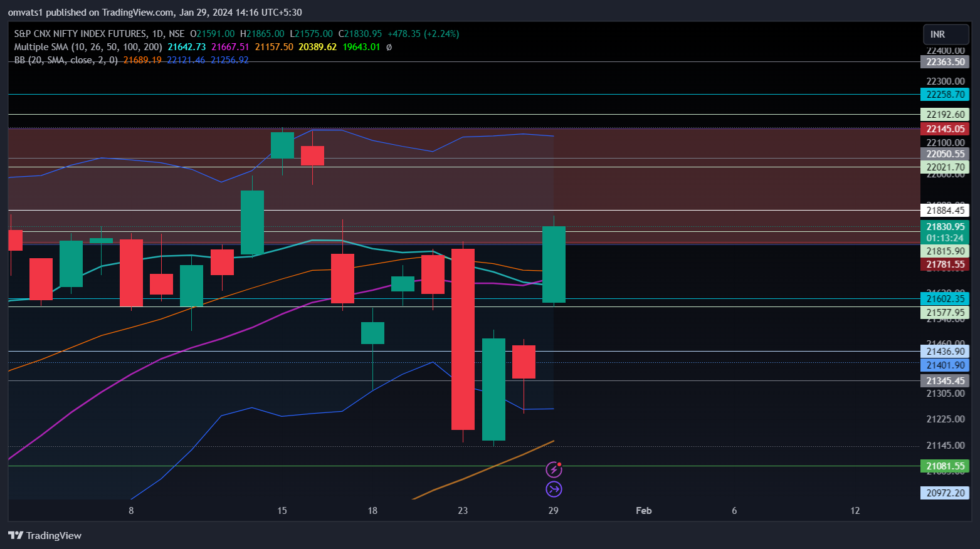980x549 pixels.
Task: Click the magenta SMA value 21667.51
Action: pyautogui.click(x=230, y=47)
